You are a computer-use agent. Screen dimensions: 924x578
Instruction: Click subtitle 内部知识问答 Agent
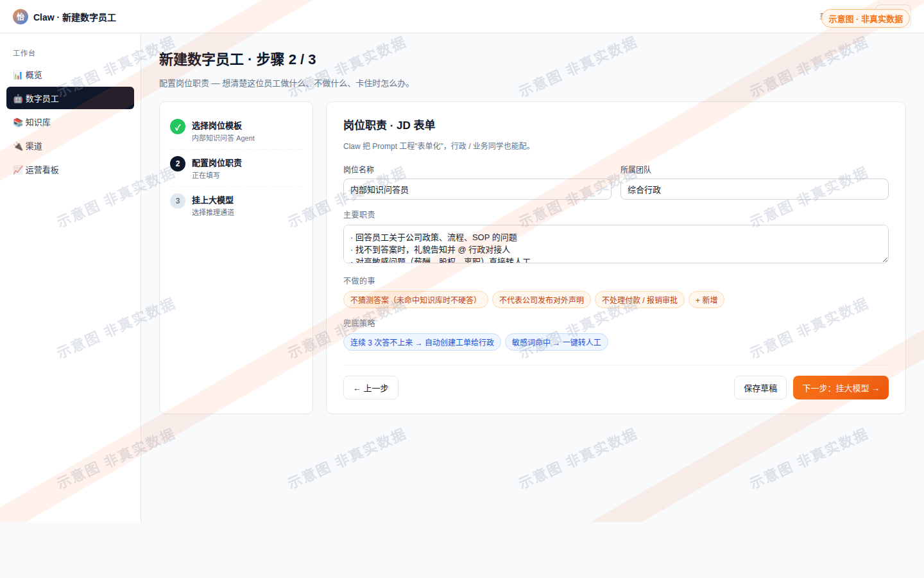click(x=223, y=138)
